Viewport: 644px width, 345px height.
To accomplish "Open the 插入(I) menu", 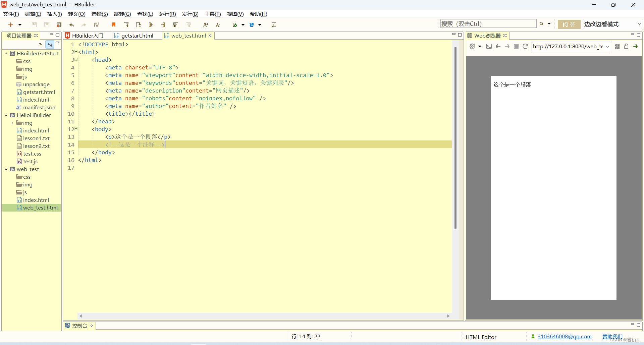I will pos(55,14).
